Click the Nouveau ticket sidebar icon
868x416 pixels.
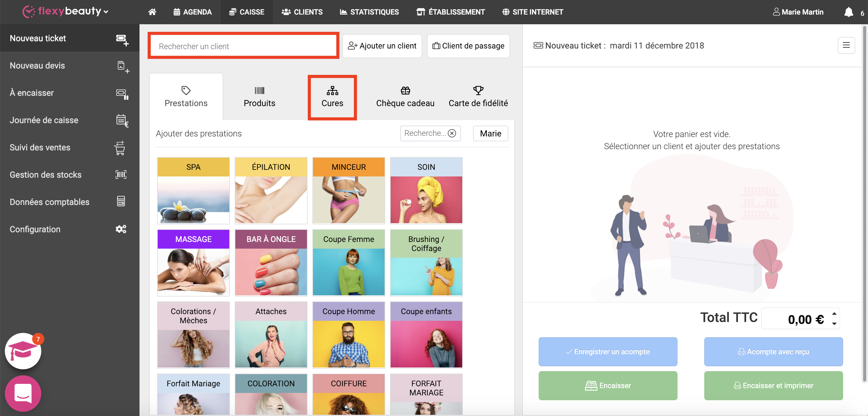tap(122, 40)
